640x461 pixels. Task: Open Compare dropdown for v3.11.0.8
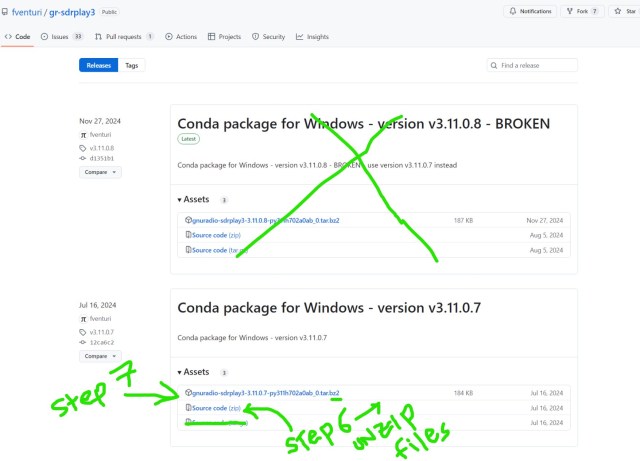coord(100,172)
